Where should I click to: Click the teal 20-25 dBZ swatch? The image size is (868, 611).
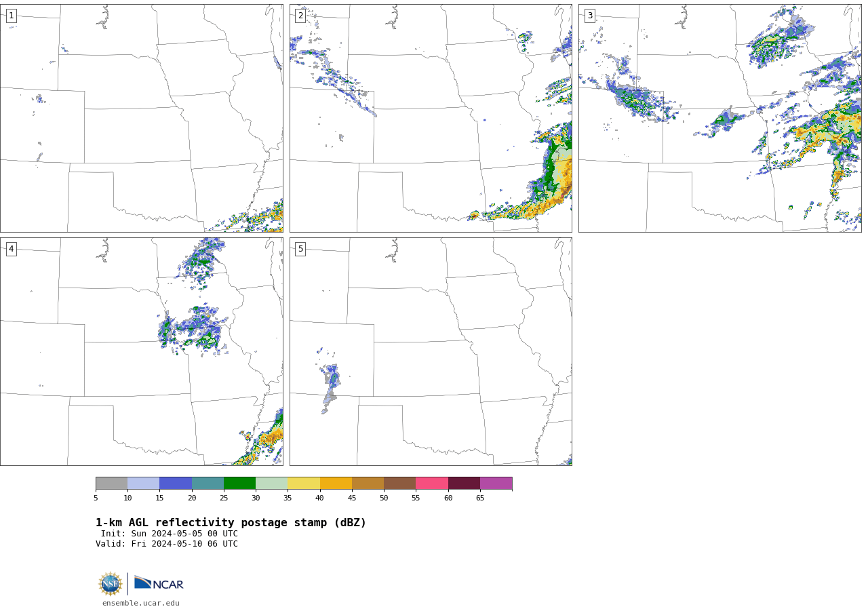point(208,483)
